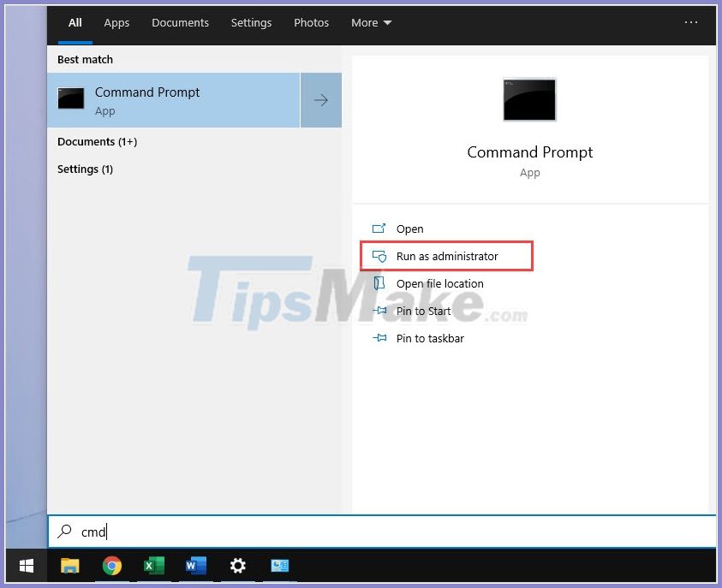Launch Excel from the taskbar

153,566
